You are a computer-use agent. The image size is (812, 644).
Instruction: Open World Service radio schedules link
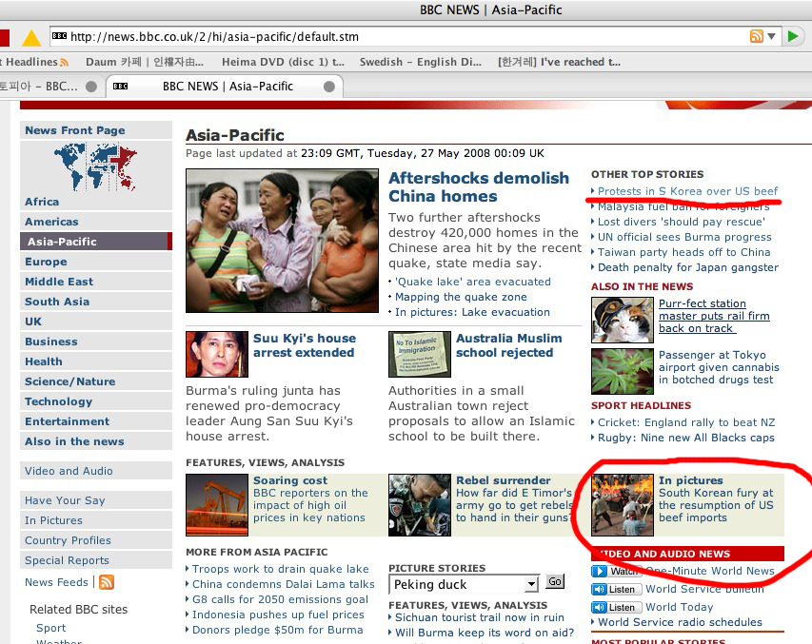coord(680,622)
